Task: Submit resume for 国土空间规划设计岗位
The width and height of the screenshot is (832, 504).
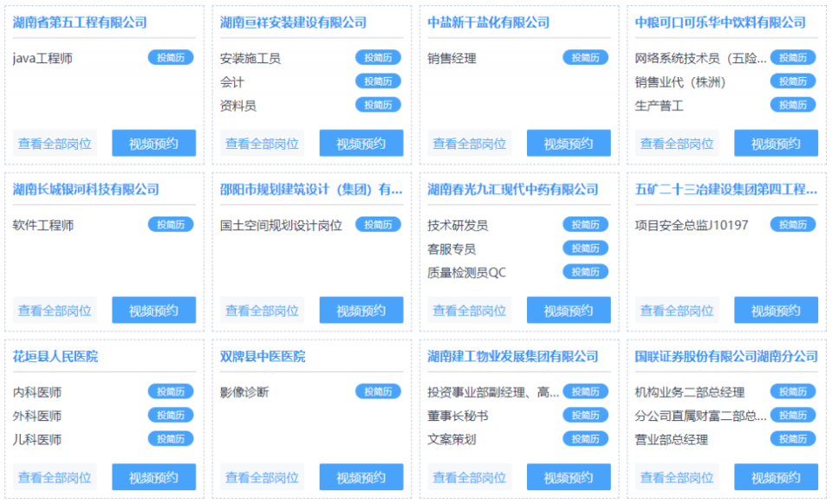Action: click(x=379, y=224)
